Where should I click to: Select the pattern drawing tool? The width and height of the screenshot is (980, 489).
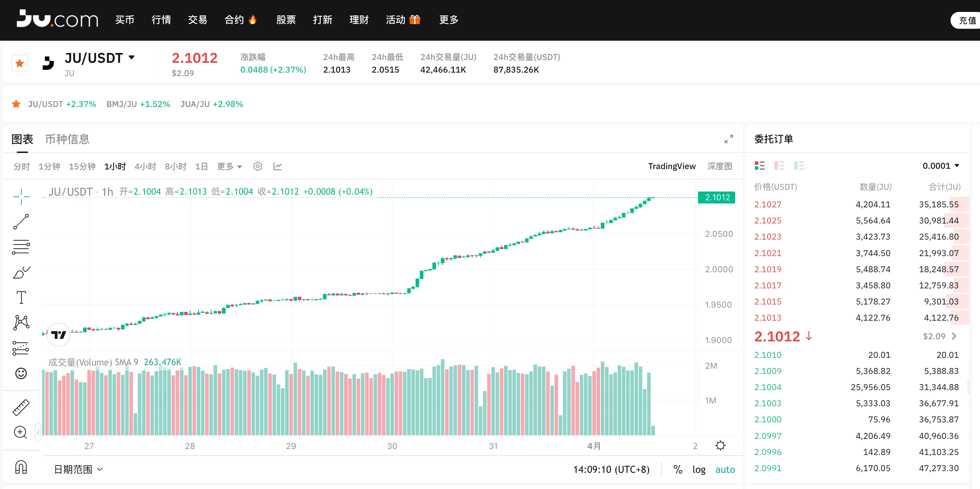coord(21,322)
